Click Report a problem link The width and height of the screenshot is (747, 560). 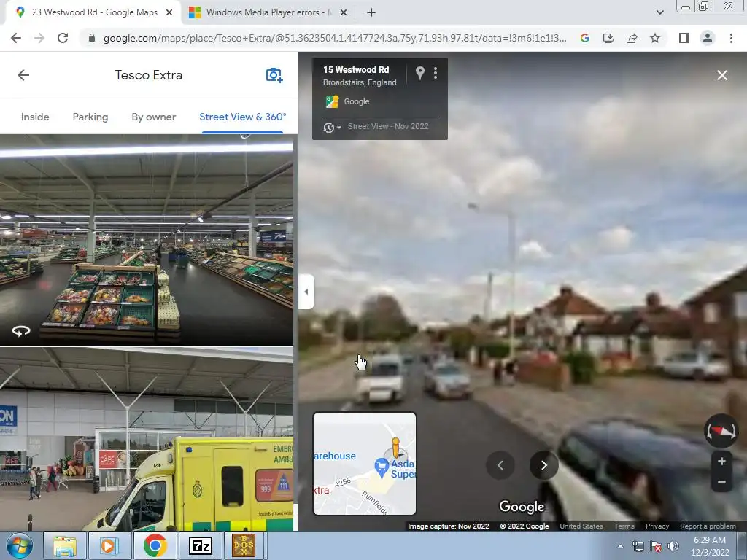(708, 526)
